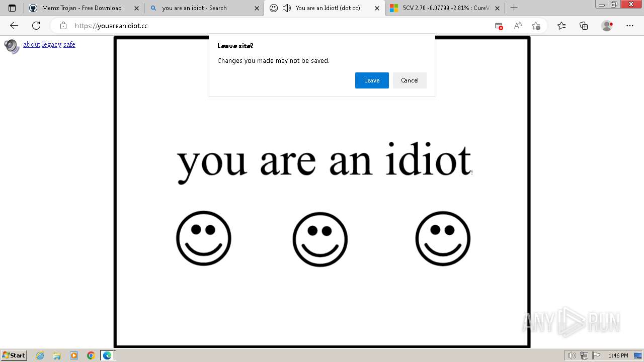Open the Action Center flag icon
The height and width of the screenshot is (362, 644).
pyautogui.click(x=596, y=355)
